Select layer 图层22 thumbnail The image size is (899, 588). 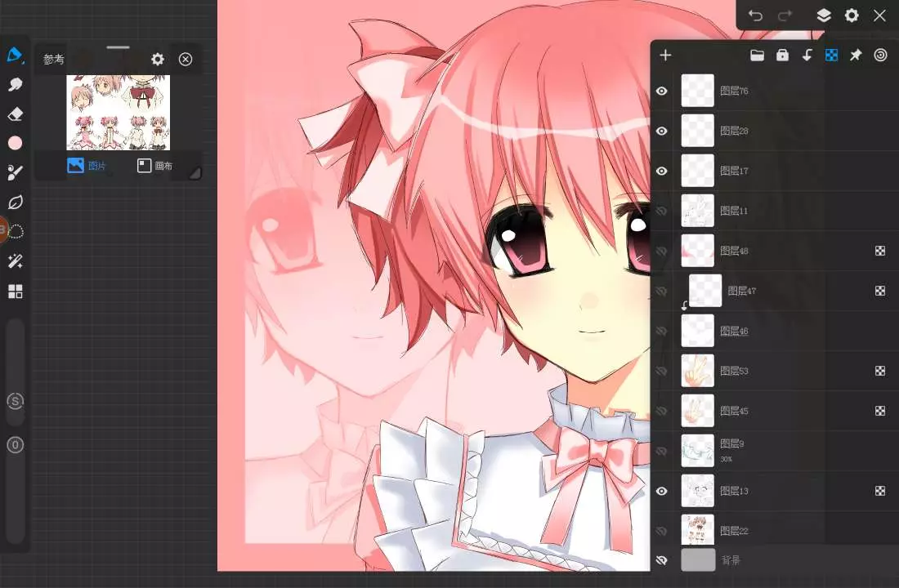pyautogui.click(x=697, y=530)
